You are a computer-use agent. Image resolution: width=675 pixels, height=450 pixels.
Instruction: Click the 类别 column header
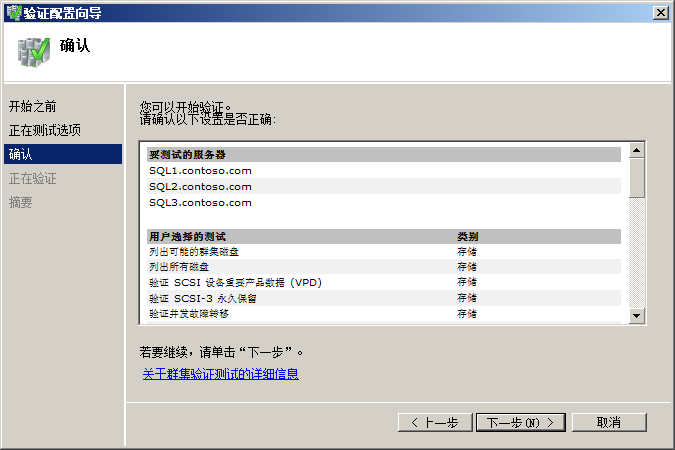point(468,236)
